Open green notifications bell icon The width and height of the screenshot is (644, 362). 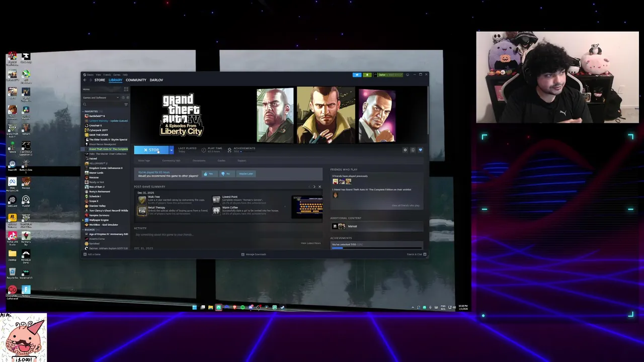pos(367,74)
